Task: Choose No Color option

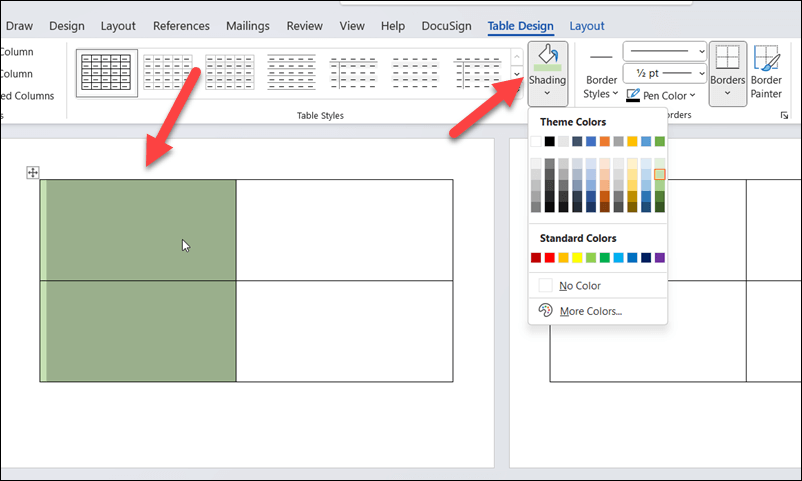Action: pos(597,286)
